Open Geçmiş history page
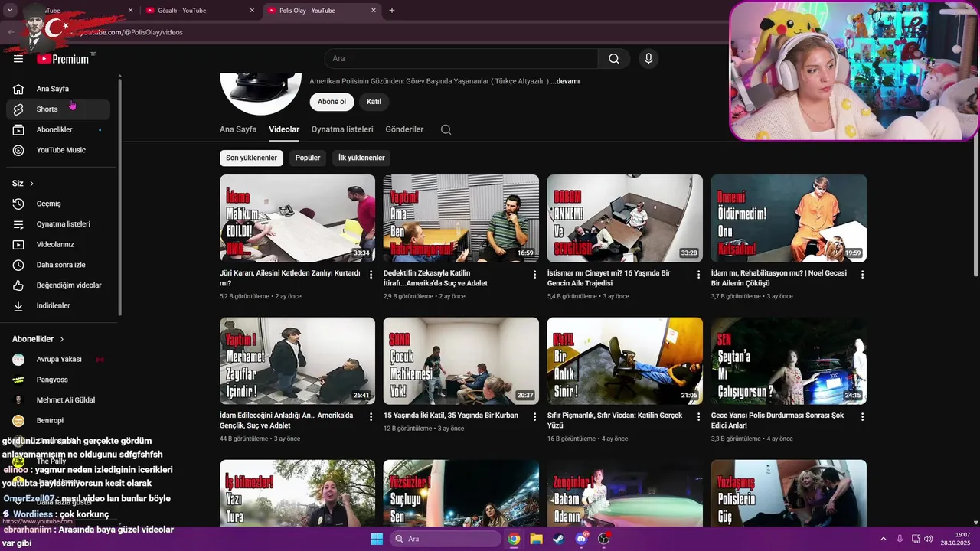The height and width of the screenshot is (551, 980). coord(58,204)
